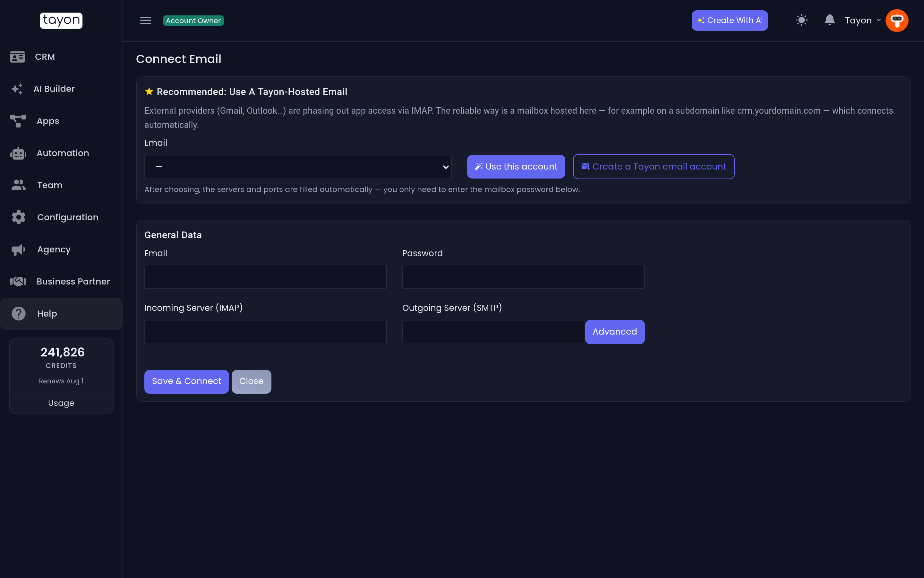
Task: Click the Advanced button
Action: (x=615, y=332)
